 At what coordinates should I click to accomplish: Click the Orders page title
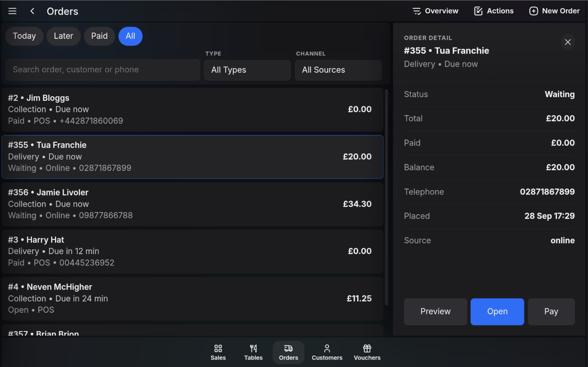[x=62, y=11]
